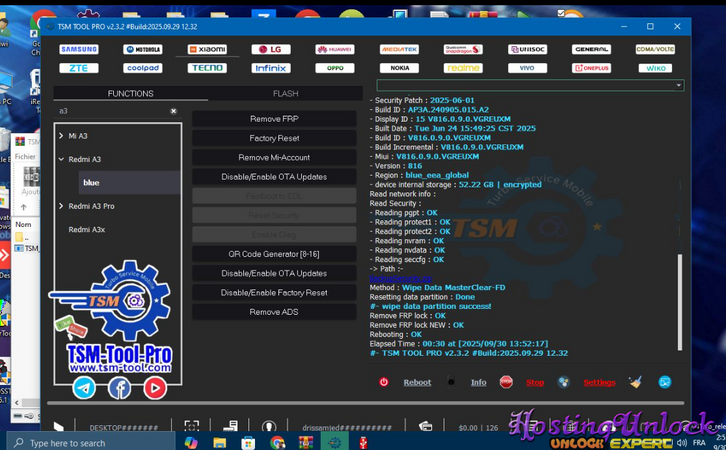Click the red Stop icon
Image resolution: width=726 pixels, height=450 pixels.
pos(506,382)
